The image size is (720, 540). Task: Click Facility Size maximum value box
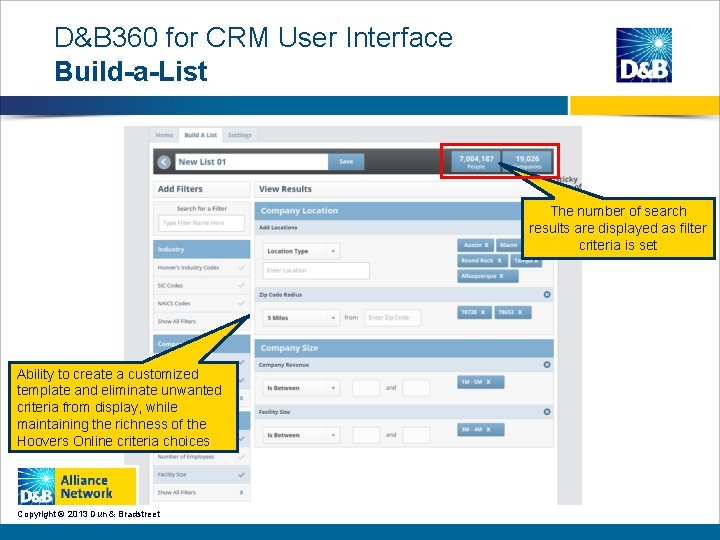click(416, 435)
